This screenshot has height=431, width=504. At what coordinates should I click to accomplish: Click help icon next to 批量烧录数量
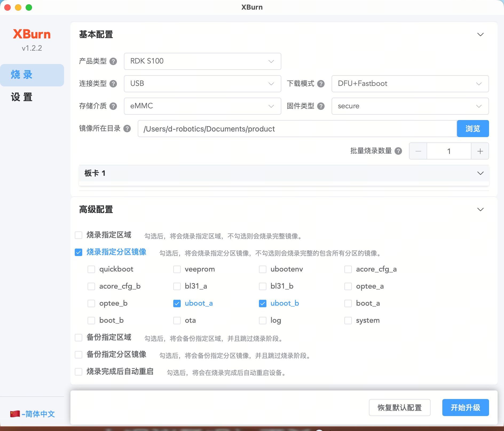click(x=398, y=151)
